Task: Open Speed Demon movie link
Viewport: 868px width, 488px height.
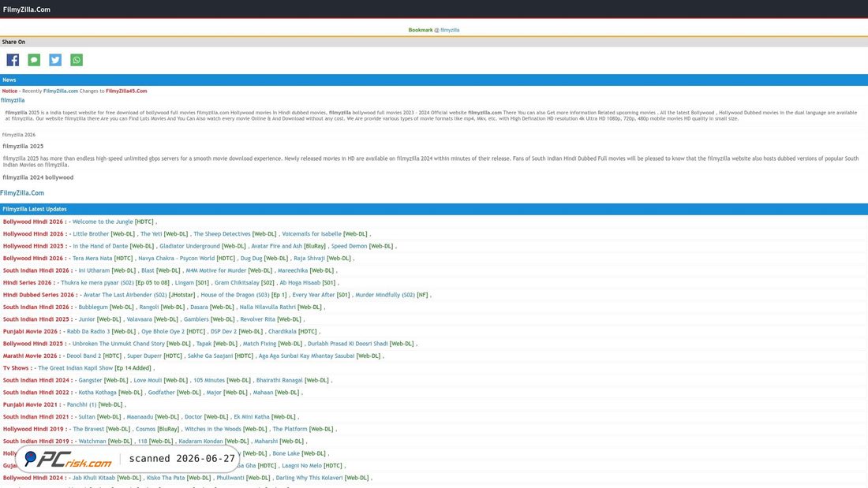Action: coord(350,246)
